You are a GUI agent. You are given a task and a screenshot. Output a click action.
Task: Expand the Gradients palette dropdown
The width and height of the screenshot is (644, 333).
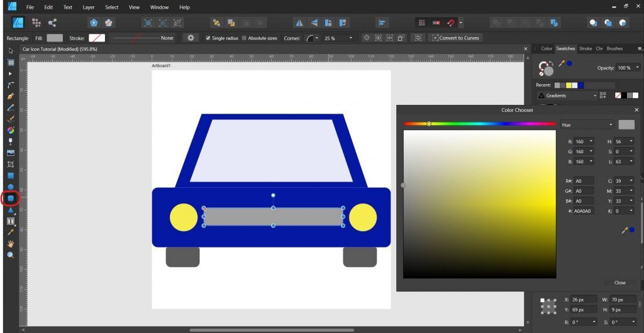(x=567, y=96)
